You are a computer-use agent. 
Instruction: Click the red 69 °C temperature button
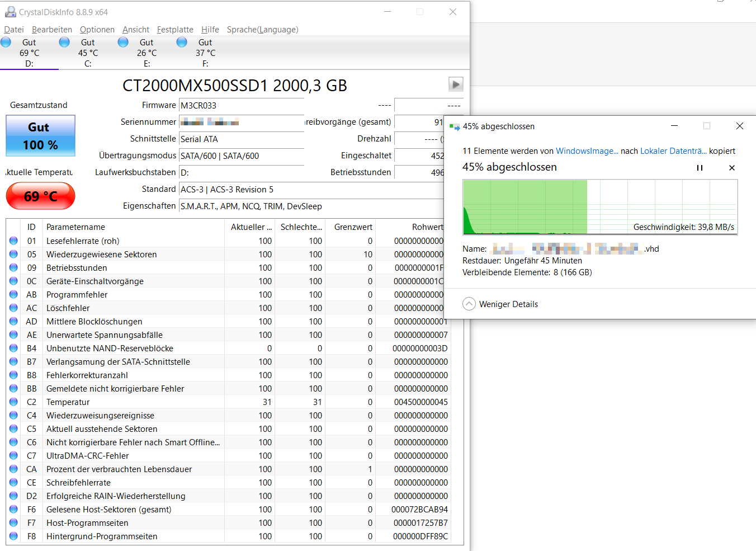tap(40, 196)
